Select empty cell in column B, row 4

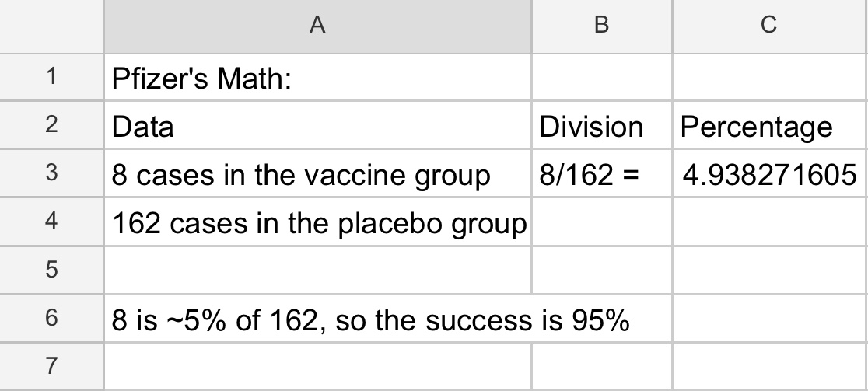pyautogui.click(x=601, y=222)
